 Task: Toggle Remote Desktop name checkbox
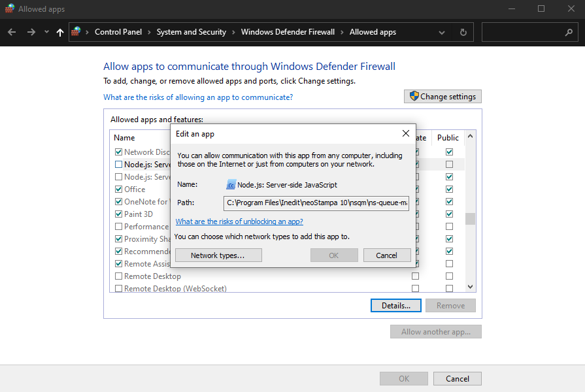tap(119, 276)
